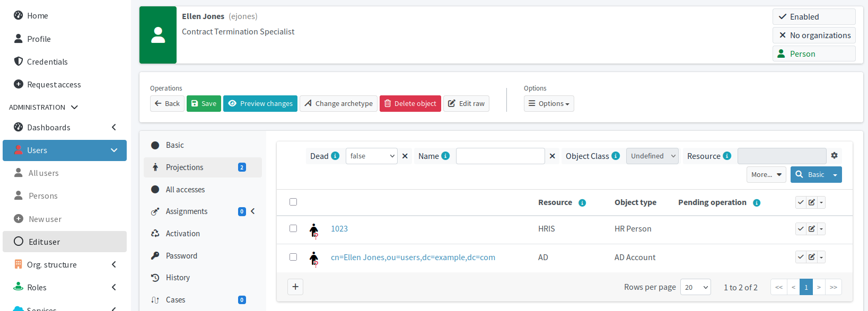The height and width of the screenshot is (311, 868).
Task: Expand Assignments submenu chevron
Action: point(253,211)
